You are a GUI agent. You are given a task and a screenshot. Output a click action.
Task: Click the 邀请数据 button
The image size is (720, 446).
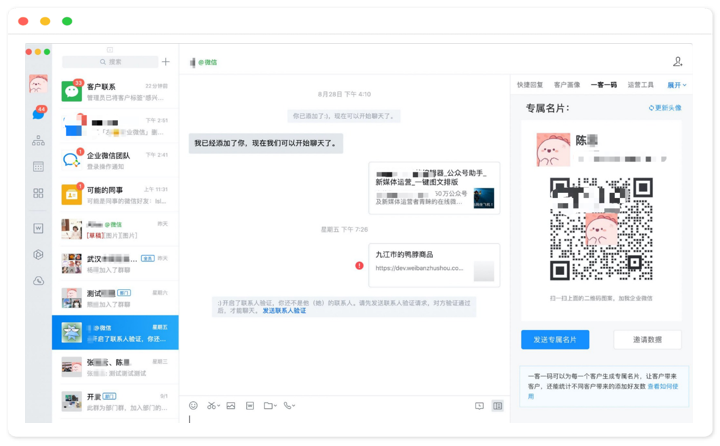pyautogui.click(x=647, y=340)
